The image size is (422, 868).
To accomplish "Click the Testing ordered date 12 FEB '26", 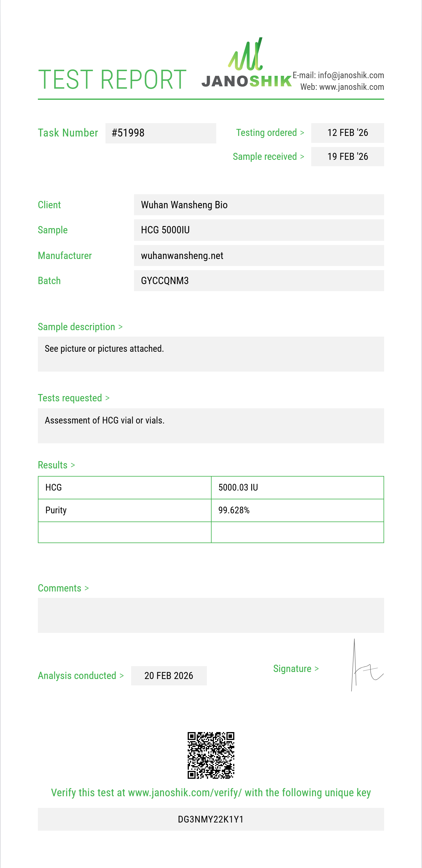I will pos(347,133).
